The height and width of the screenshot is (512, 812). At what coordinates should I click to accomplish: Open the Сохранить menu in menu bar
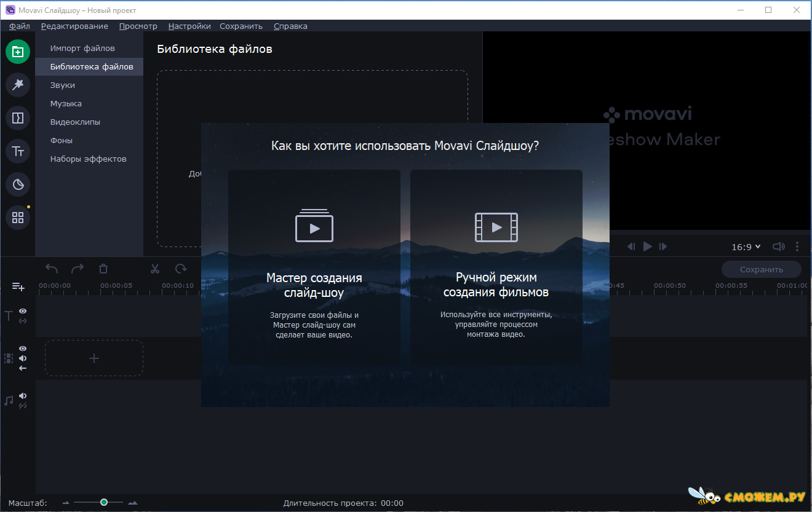click(241, 26)
